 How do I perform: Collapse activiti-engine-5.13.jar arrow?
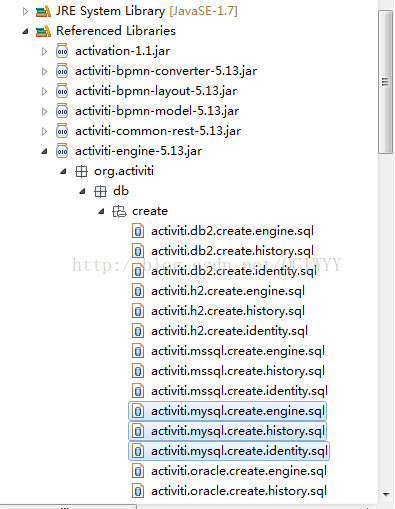pos(44,152)
